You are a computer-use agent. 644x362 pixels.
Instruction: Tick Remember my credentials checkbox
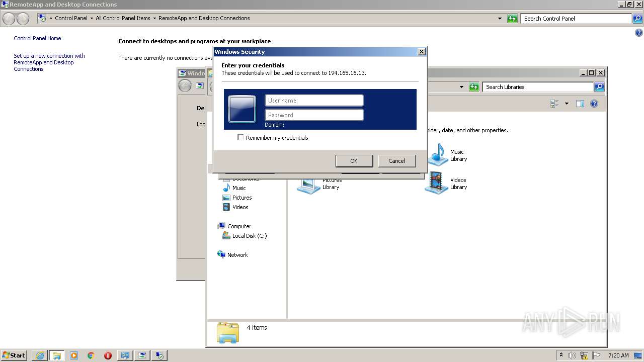point(240,137)
